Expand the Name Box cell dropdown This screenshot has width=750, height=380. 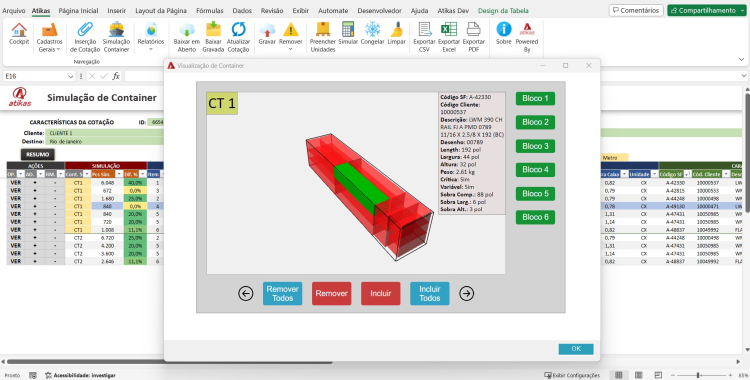tap(71, 77)
